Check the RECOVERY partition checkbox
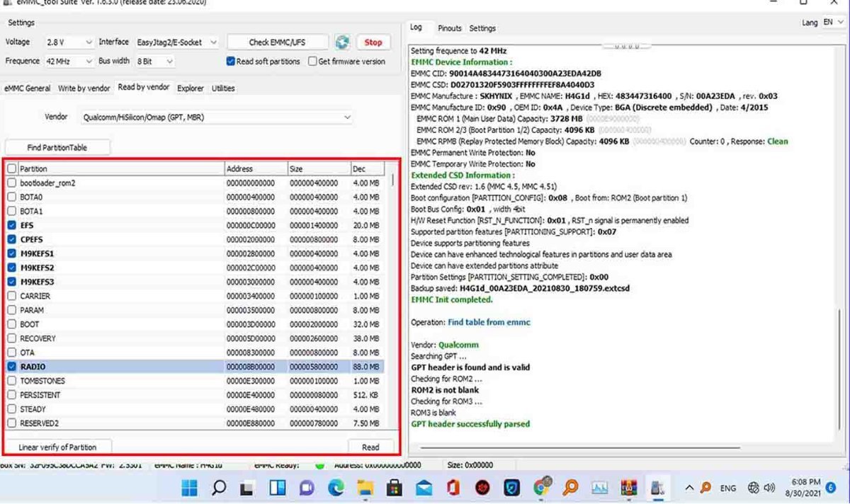This screenshot has width=850, height=504. pos(12,338)
